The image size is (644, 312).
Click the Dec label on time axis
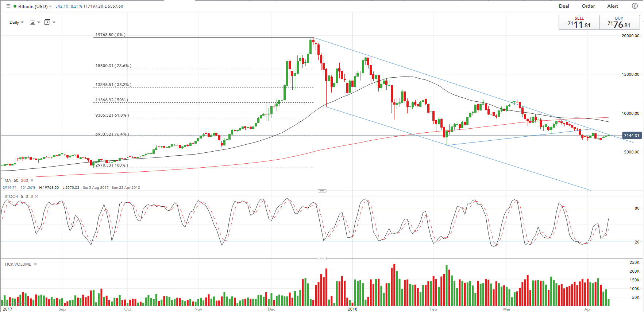271,309
